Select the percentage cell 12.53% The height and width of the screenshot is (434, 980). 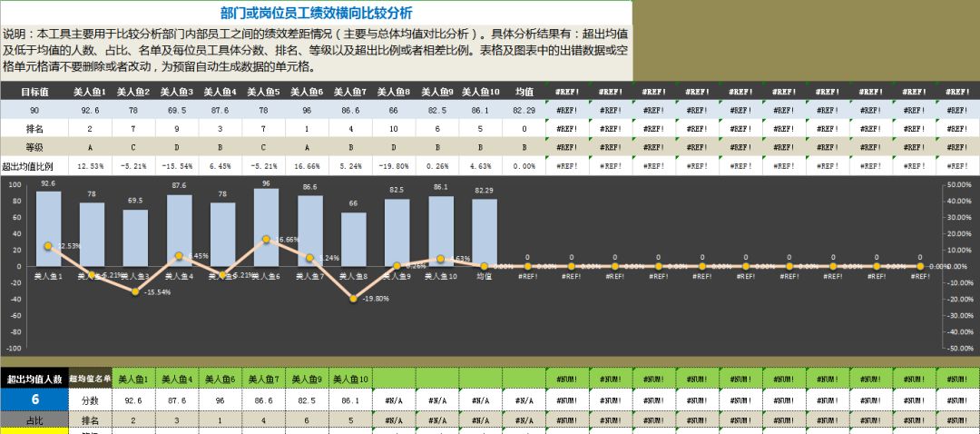[90, 166]
